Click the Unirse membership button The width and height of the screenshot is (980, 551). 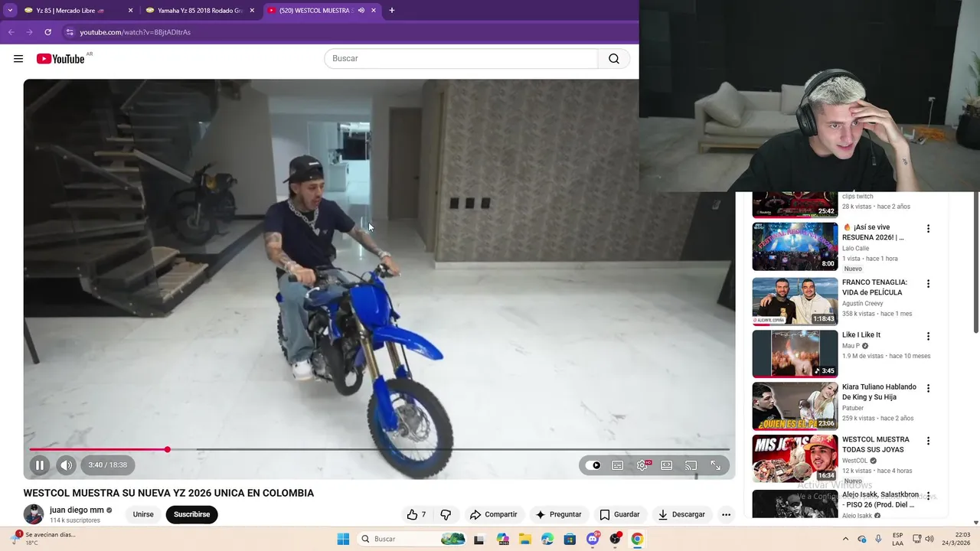click(143, 514)
